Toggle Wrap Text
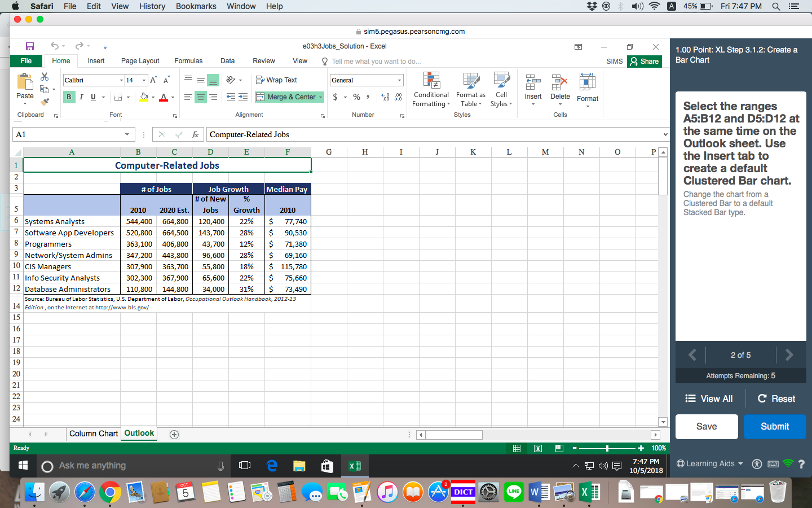Viewport: 812px width, 508px height. point(276,80)
